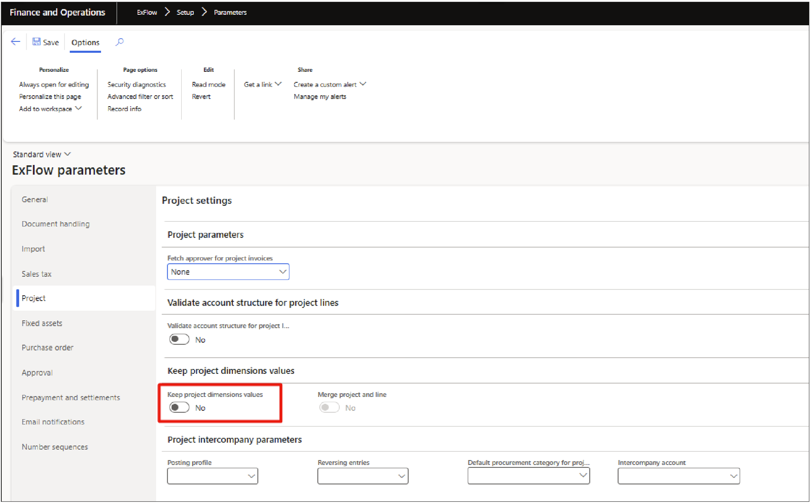This screenshot has height=504, width=812.
Task: Open Prepayment and settlements tab
Action: coord(71,398)
